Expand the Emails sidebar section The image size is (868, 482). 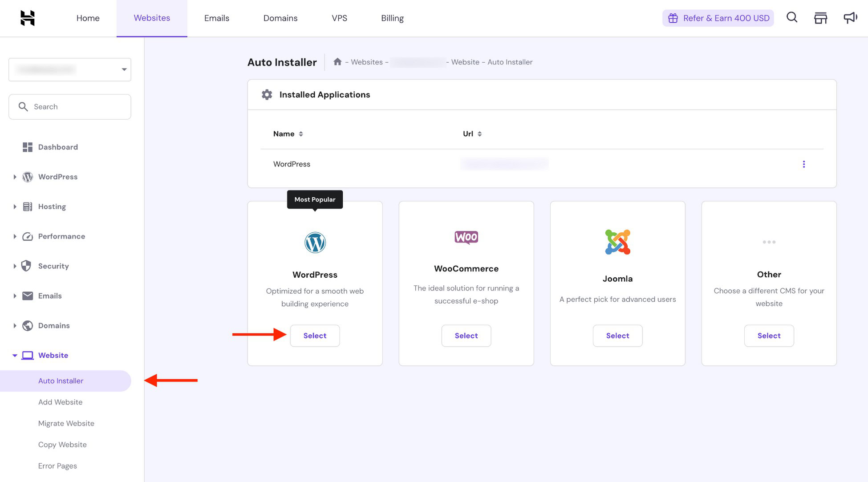pos(15,296)
